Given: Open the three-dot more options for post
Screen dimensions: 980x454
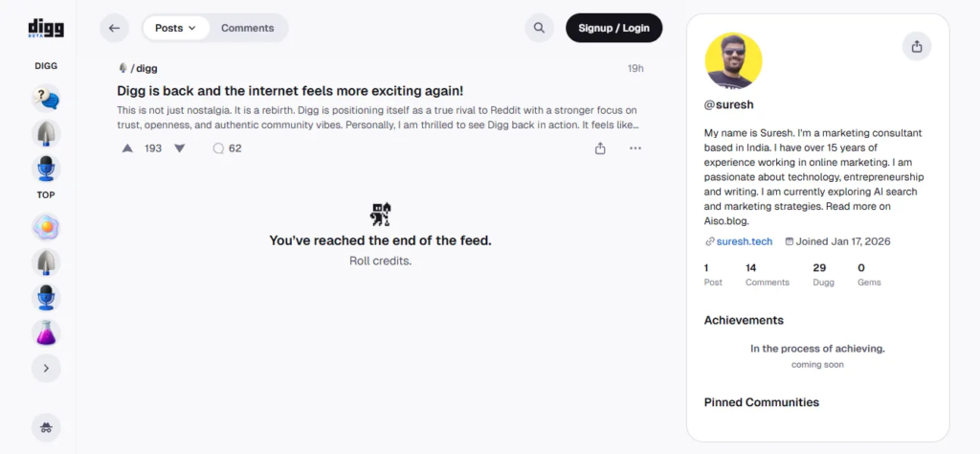Looking at the screenshot, I should 635,148.
